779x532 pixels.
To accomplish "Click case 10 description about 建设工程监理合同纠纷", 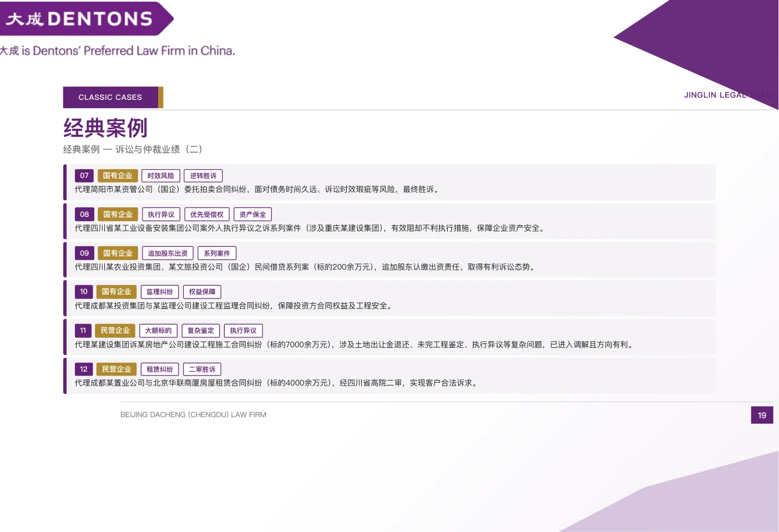I will [x=235, y=306].
